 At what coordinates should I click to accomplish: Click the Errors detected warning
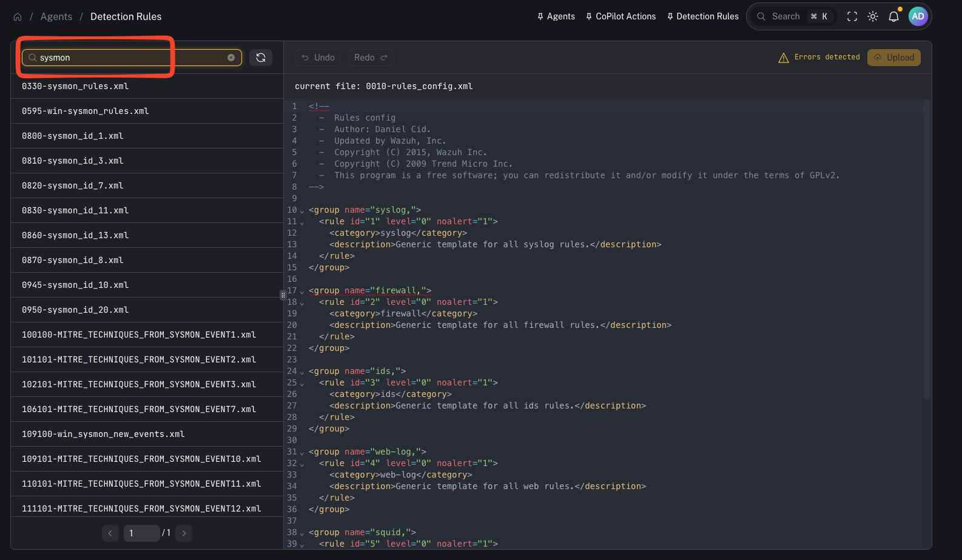click(x=819, y=57)
